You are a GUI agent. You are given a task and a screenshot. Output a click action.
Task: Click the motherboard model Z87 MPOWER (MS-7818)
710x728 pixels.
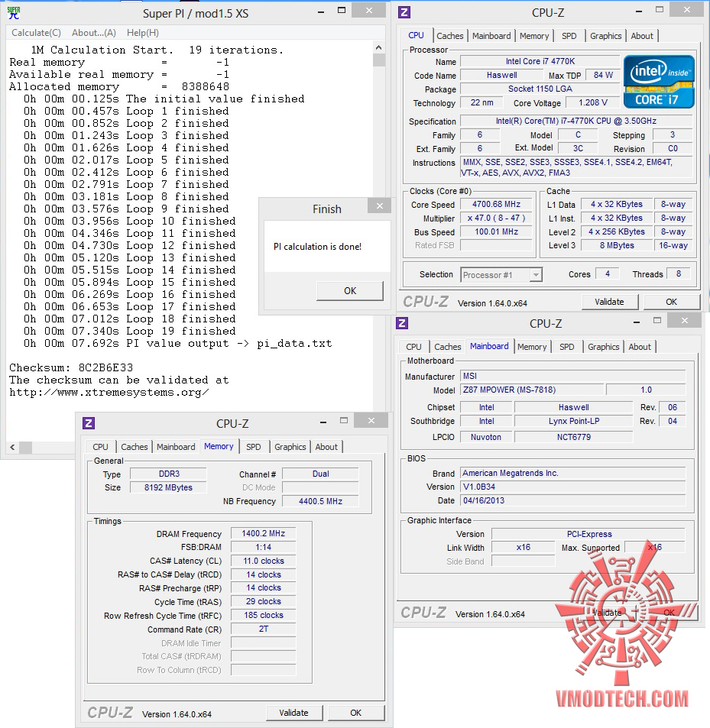(x=532, y=390)
